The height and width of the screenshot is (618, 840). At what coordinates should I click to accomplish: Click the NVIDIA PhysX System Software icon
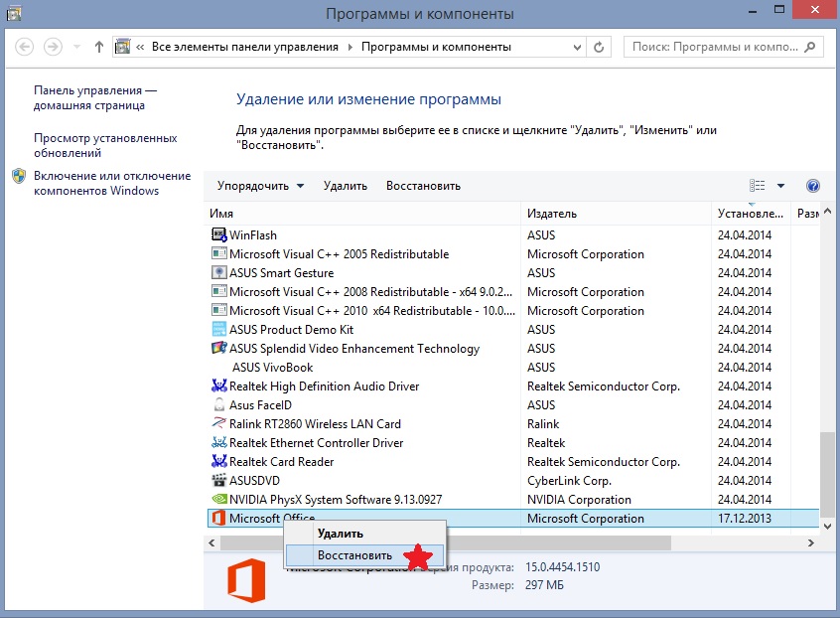click(219, 499)
